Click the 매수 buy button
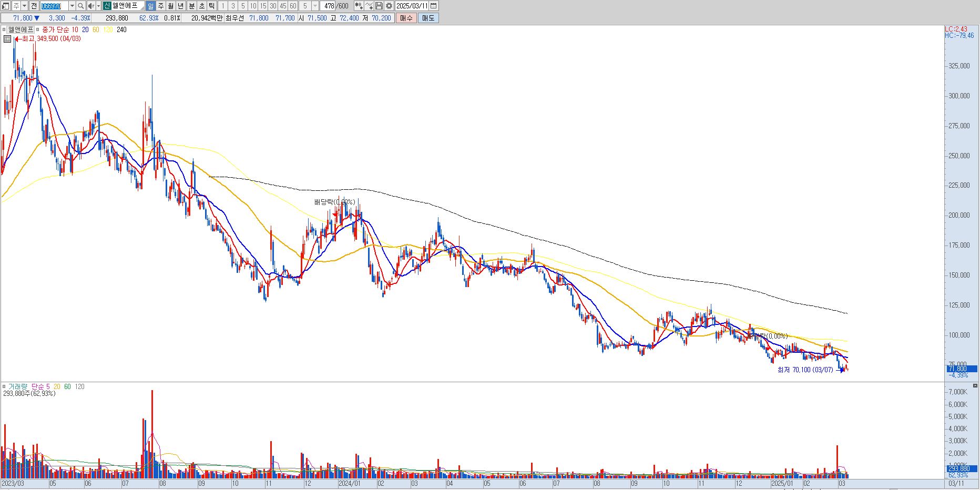 [406, 18]
